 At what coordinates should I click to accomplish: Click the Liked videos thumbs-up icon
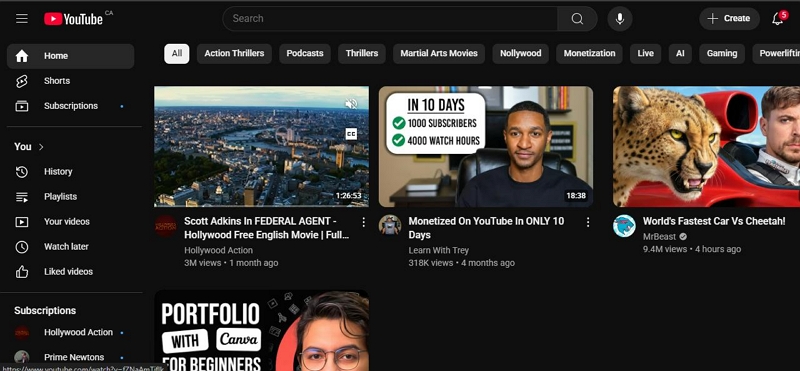[22, 272]
